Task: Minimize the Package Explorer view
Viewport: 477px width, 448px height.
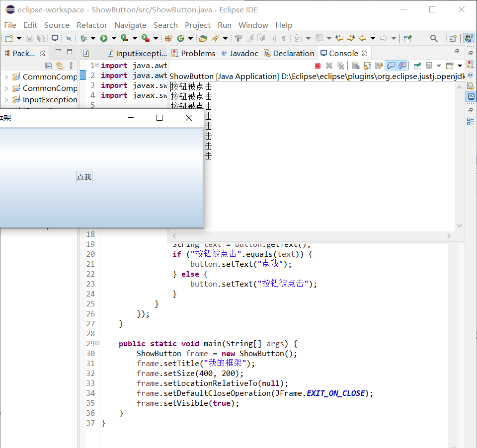Action: [58, 51]
